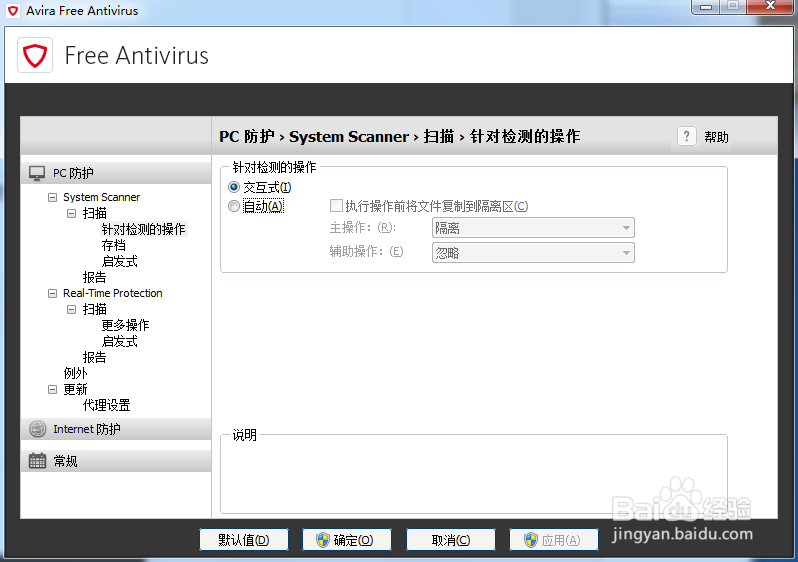This screenshot has width=798, height=562.
Task: Open the PC 防护 section
Action: 116,173
